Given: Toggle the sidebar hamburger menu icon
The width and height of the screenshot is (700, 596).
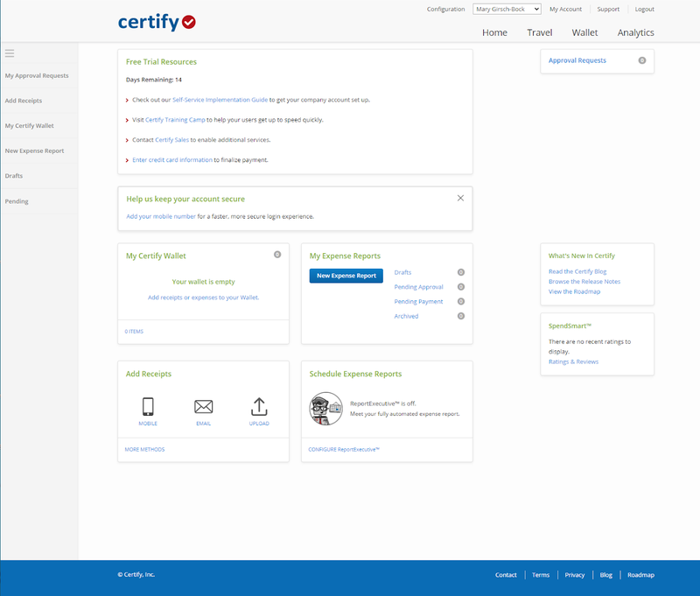Looking at the screenshot, I should pyautogui.click(x=10, y=53).
